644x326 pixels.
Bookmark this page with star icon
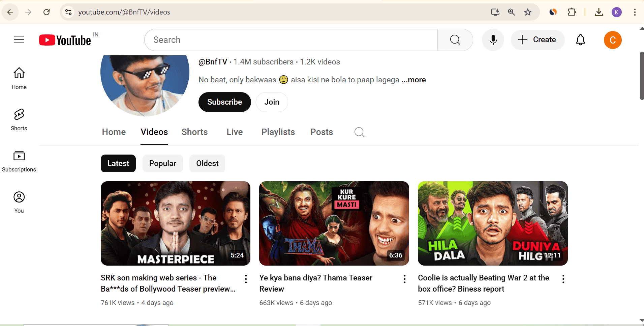(x=527, y=12)
